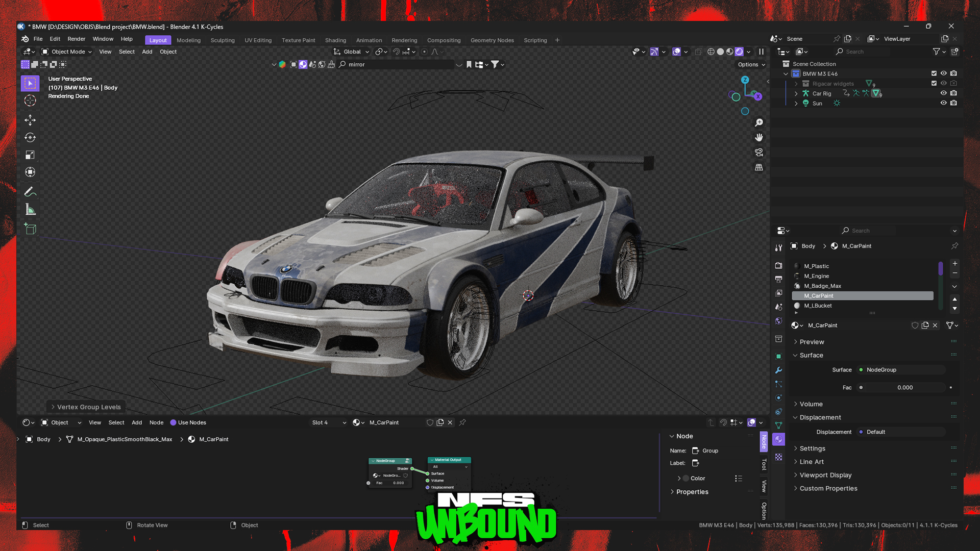Open the Output properties tab
Viewport: 980px width, 551px height.
pos(778,279)
